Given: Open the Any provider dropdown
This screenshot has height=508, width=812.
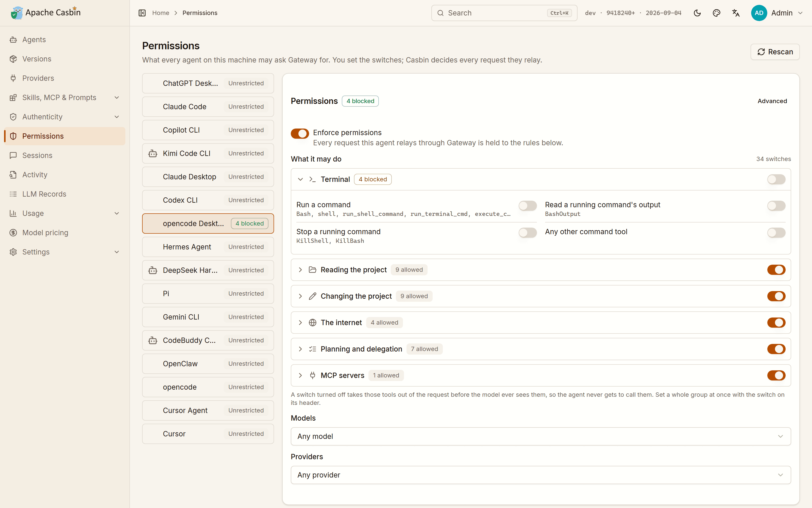Looking at the screenshot, I should tap(540, 475).
